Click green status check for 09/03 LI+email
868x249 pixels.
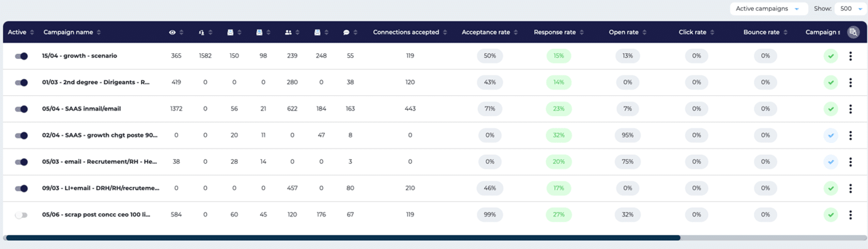[x=831, y=188]
